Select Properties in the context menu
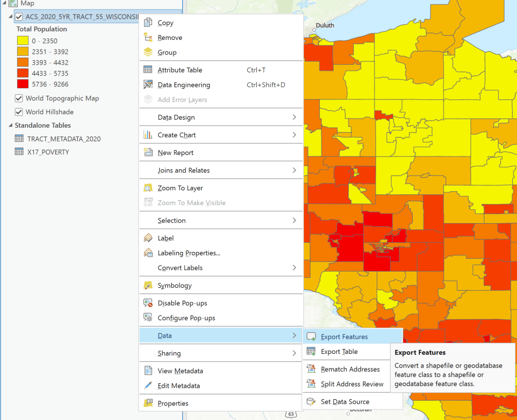The height and width of the screenshot is (420, 517). point(173,403)
